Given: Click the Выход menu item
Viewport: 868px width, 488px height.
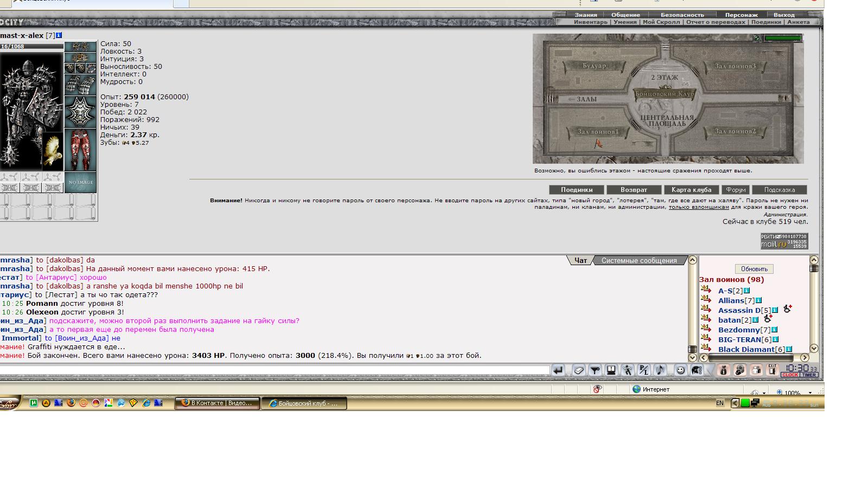Looking at the screenshot, I should (784, 15).
